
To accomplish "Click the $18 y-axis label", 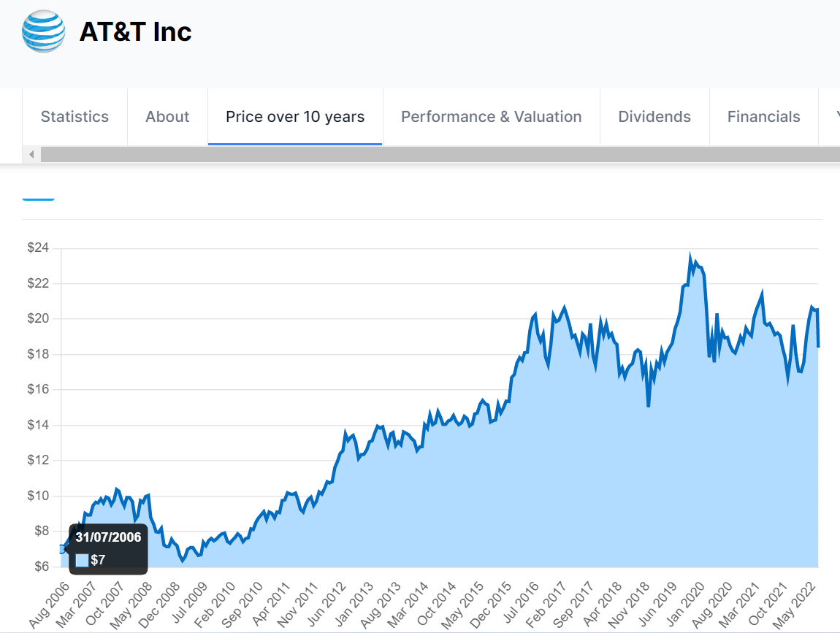I will pos(38,354).
